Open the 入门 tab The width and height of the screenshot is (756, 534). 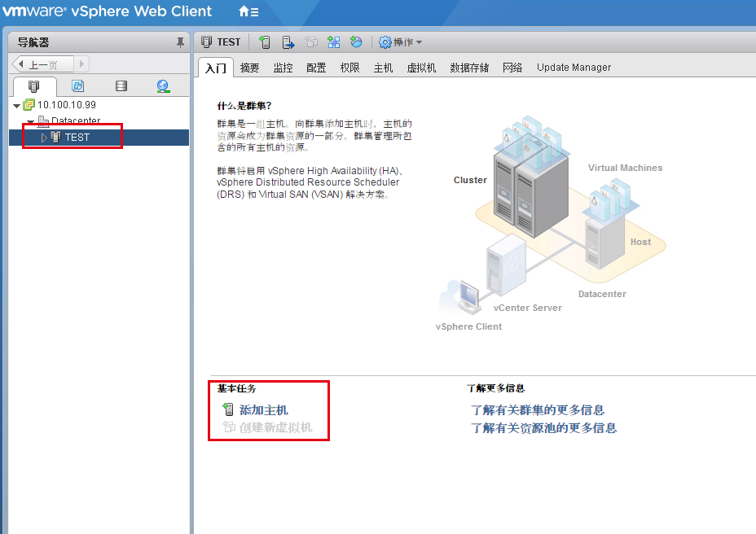point(216,68)
